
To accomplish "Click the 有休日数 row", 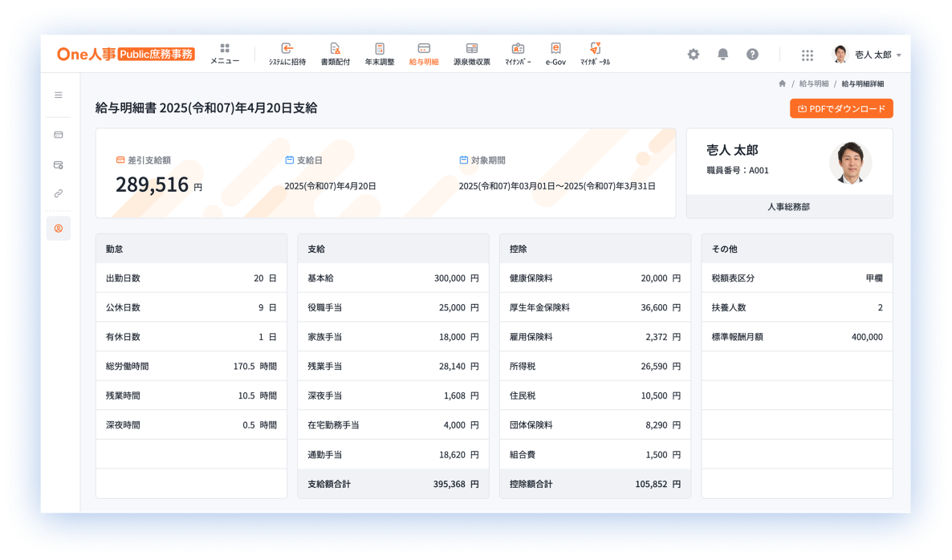I will (x=191, y=337).
